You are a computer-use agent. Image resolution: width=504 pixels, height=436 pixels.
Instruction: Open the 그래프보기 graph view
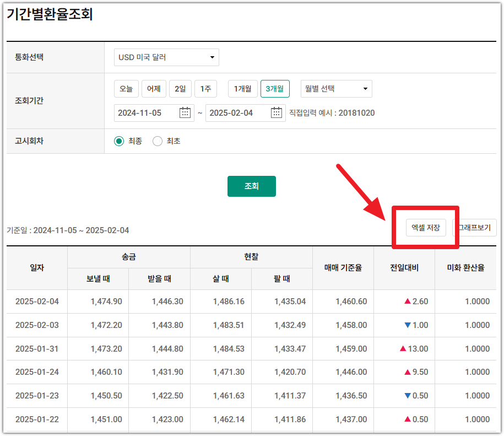click(x=475, y=227)
